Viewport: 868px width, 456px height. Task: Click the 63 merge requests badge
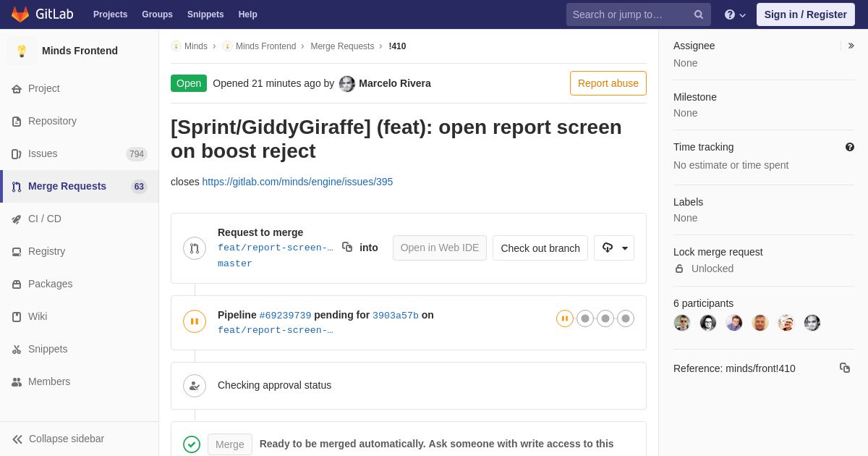coord(139,187)
